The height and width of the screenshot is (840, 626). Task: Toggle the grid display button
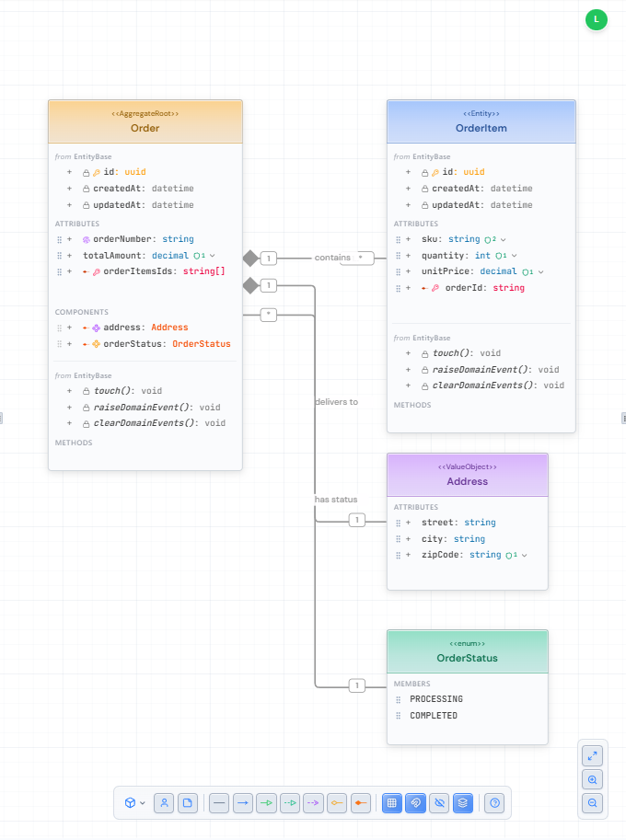tap(392, 803)
